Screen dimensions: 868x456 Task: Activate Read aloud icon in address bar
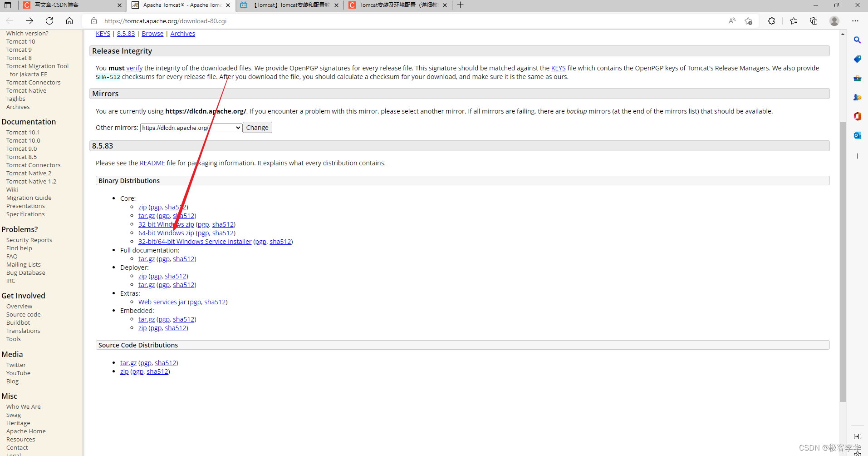click(732, 21)
